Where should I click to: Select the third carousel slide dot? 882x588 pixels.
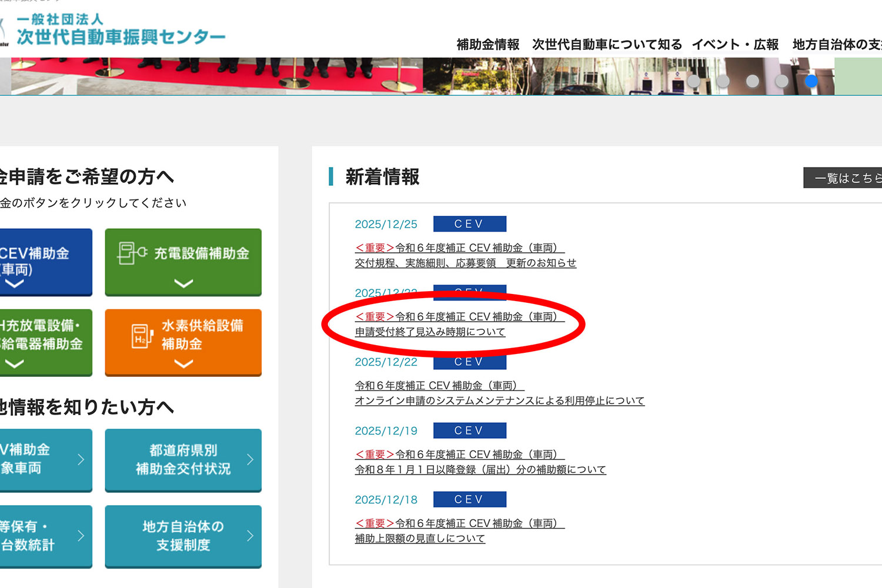coord(753,81)
